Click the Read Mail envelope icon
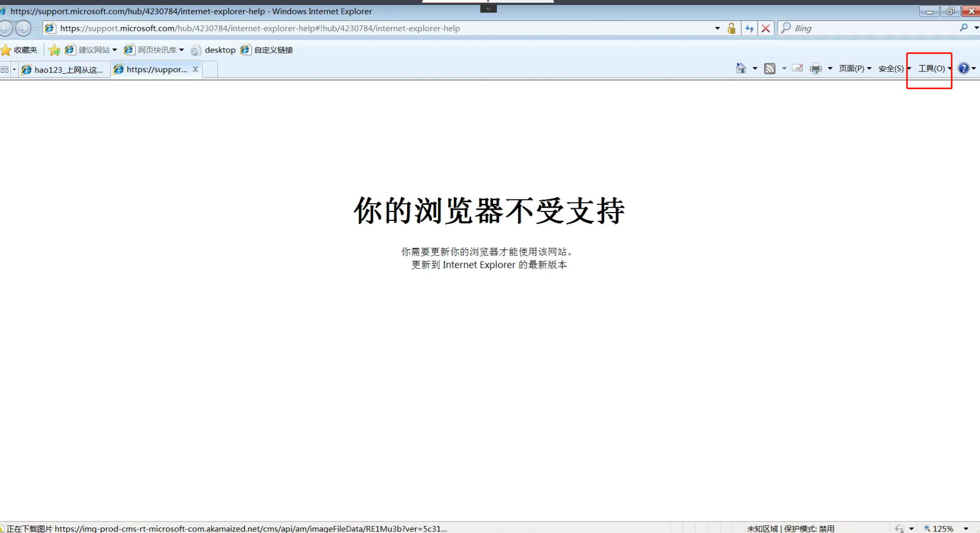 797,68
